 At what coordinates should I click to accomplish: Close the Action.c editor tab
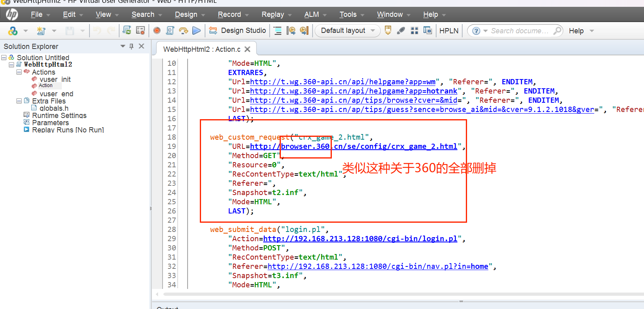pos(248,49)
